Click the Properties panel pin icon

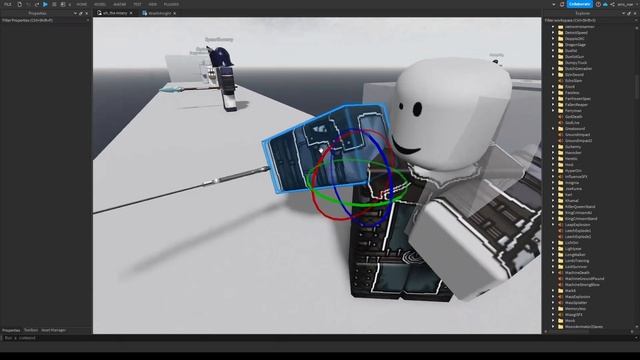(x=81, y=13)
